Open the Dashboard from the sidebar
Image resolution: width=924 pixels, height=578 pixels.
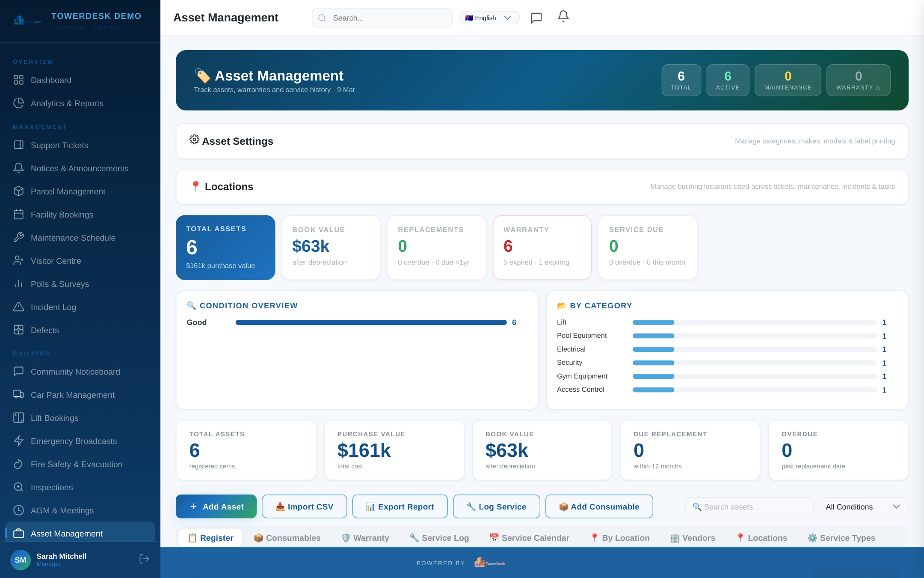(x=50, y=80)
